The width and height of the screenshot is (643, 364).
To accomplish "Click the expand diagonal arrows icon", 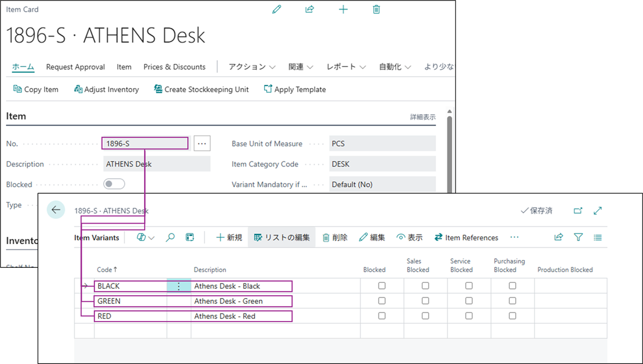I will coord(597,211).
